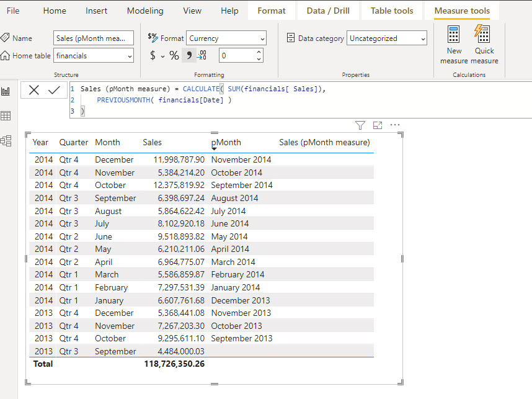Click in DAX formula editor line 2
The image size is (532, 399).
[x=164, y=100]
